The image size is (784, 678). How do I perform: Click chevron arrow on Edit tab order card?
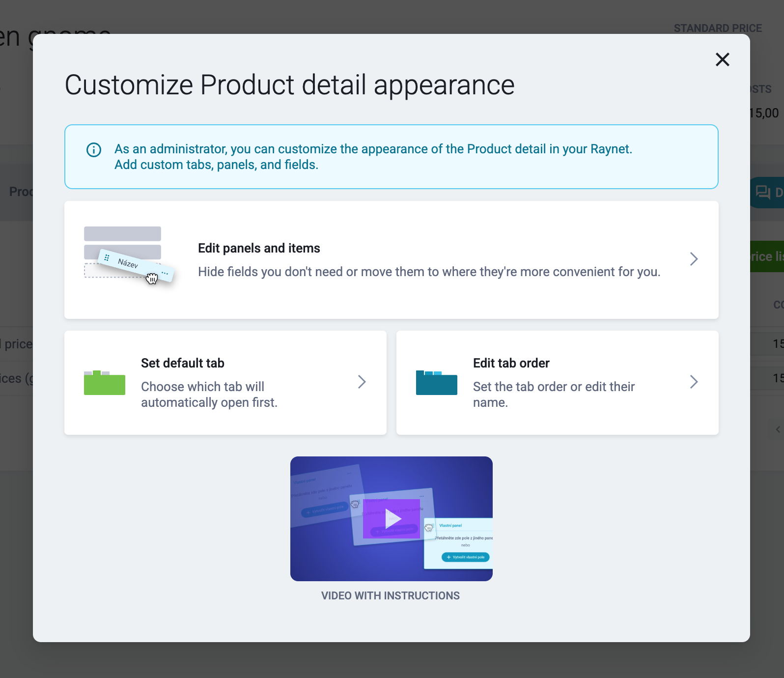pos(694,382)
